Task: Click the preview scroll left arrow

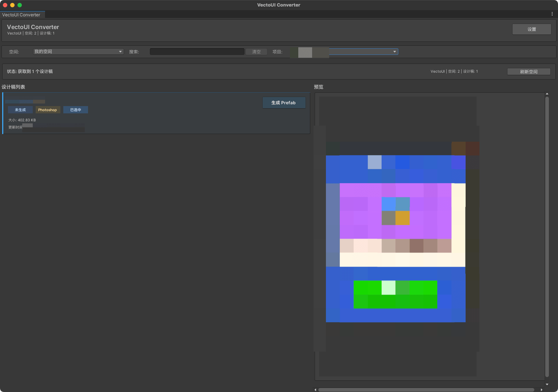Action: tap(315, 390)
